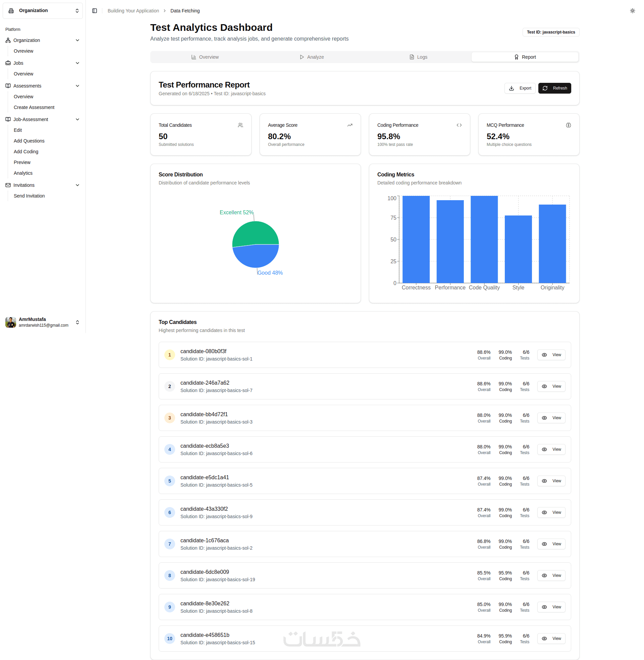Collapse the Job-Assessment sidebar section
This screenshot has width=644, height=660.
click(77, 119)
